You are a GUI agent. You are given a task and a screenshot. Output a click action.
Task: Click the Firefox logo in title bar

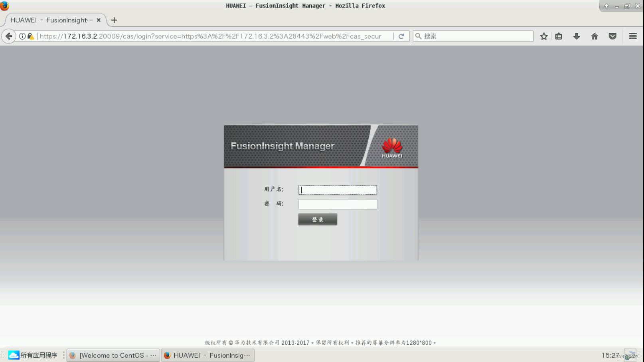click(5, 6)
